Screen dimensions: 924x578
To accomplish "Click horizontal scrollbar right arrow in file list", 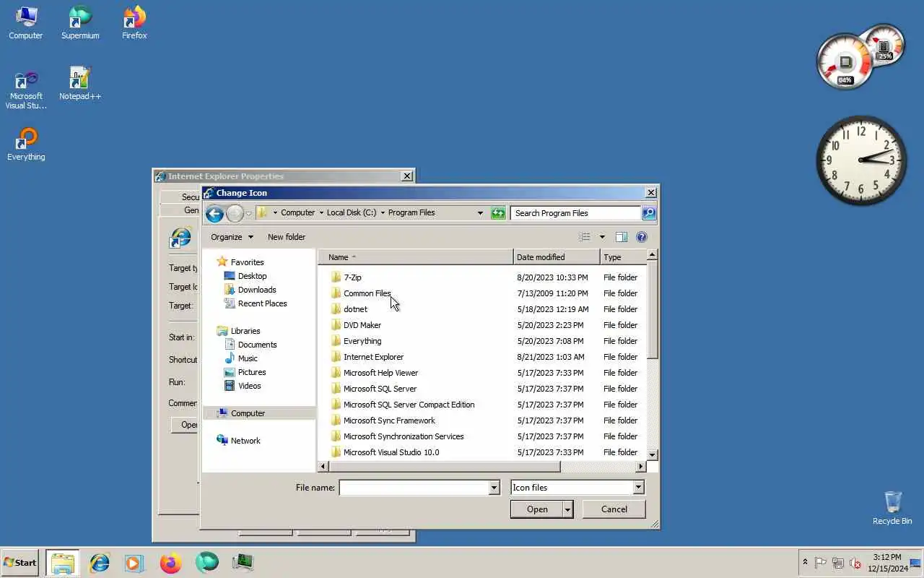I will 640,467.
